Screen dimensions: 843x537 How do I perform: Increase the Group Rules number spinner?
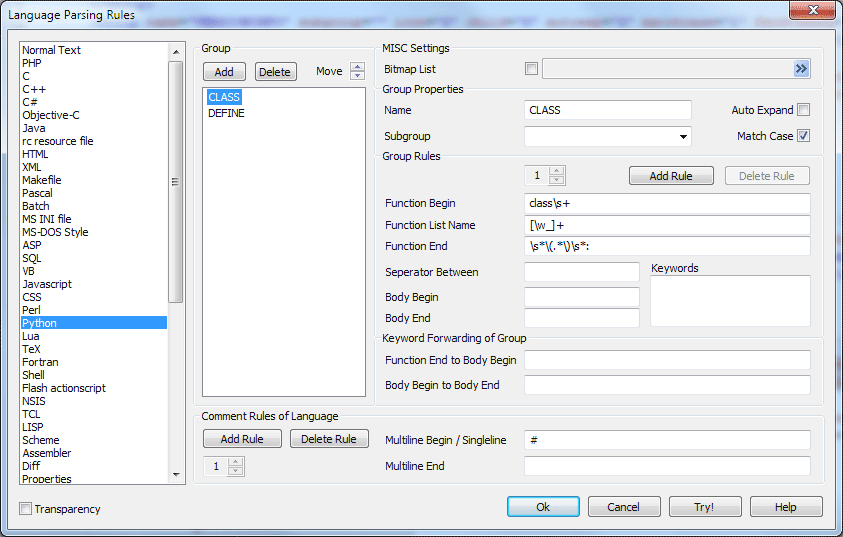557,171
